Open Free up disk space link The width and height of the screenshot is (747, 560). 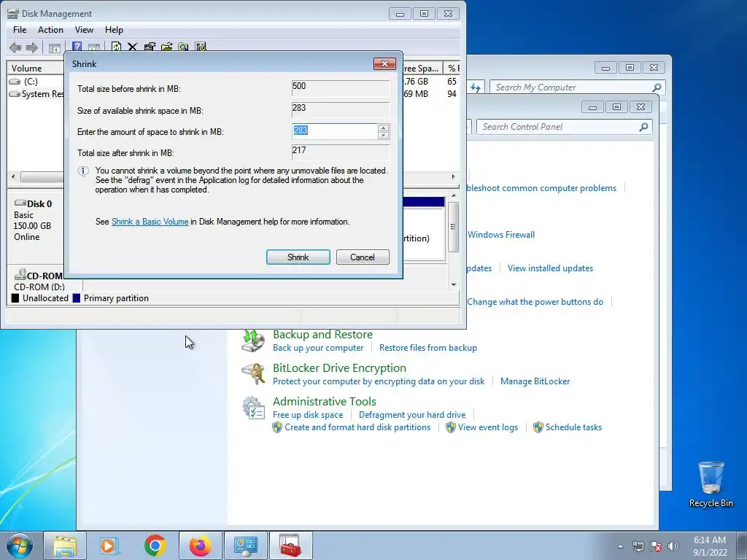[x=308, y=415]
